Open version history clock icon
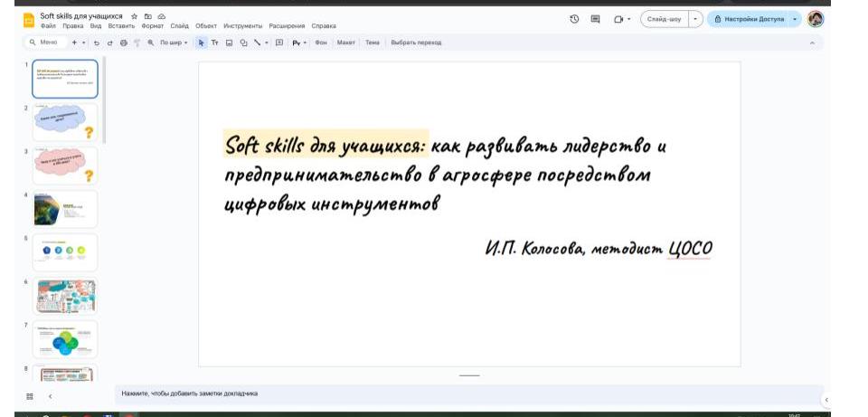Screen dimensions: 868x417 (574, 19)
